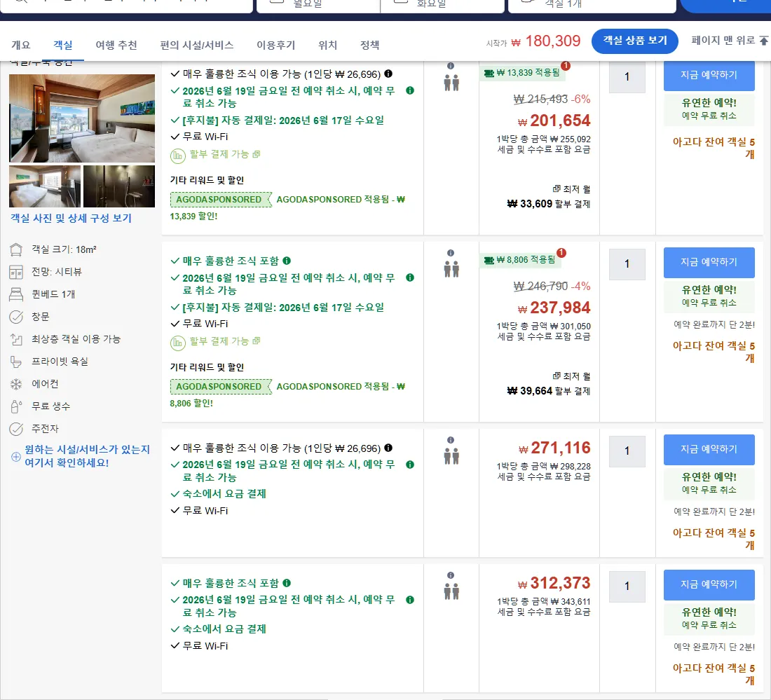
Task: Click the ₩8,806 적용됨 coupon badge
Action: point(520,260)
